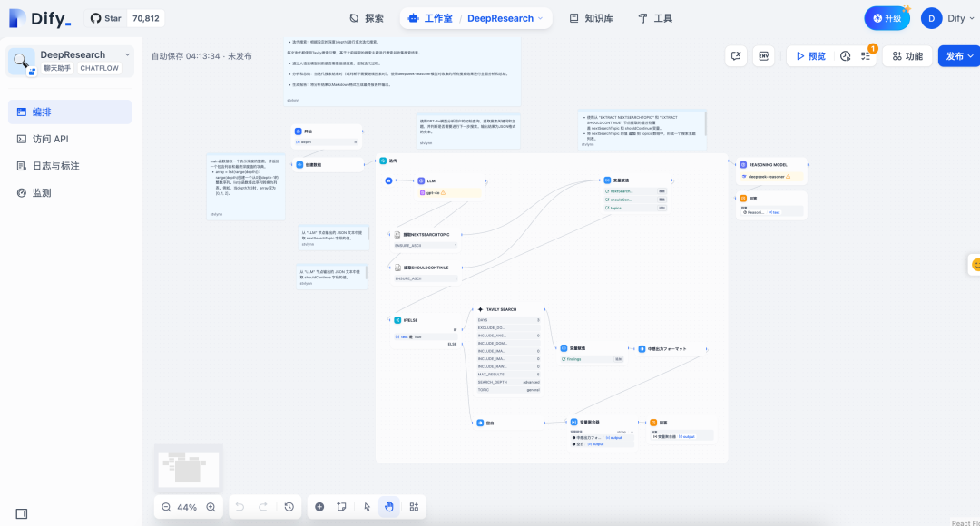Image resolution: width=980 pixels, height=526 pixels.
Task: Click the topics variable row
Action: (635, 208)
